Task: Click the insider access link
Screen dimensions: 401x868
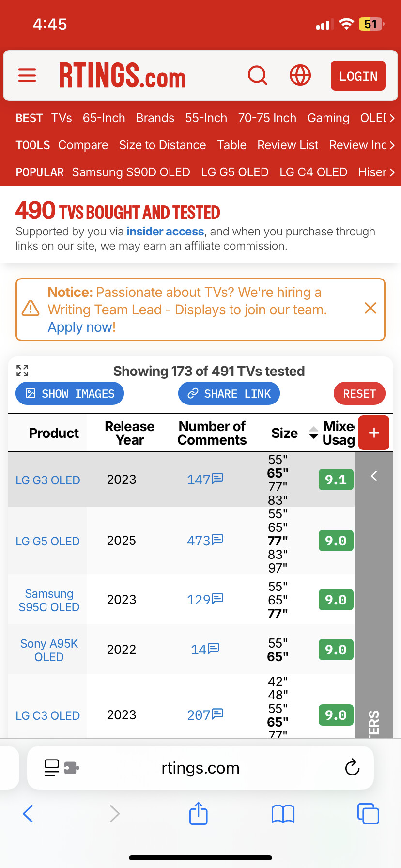Action: click(165, 232)
